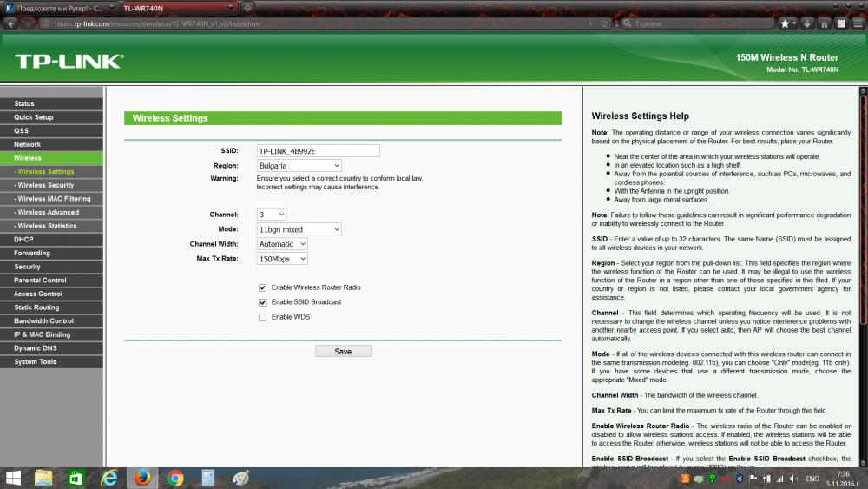Open the browser downloads arrow icon
This screenshot has width=868, height=489.
(x=807, y=23)
